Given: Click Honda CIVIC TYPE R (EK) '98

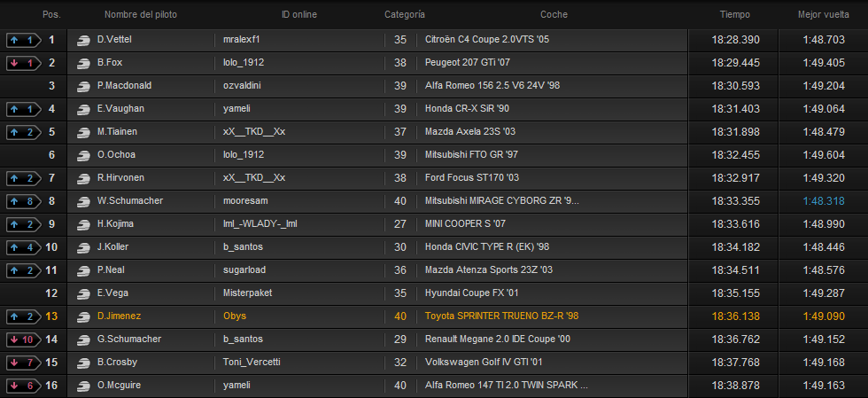Looking at the screenshot, I should click(x=487, y=247).
